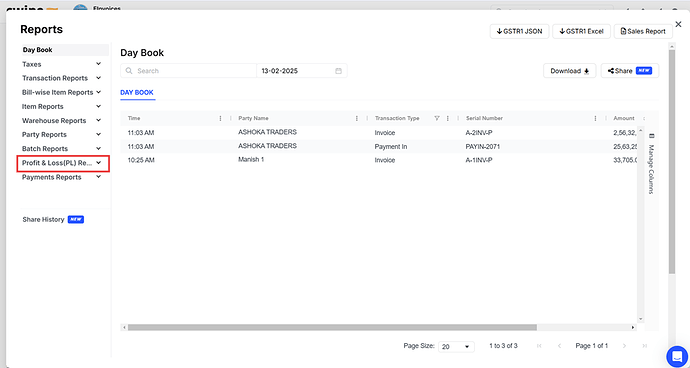The width and height of the screenshot is (690, 368).
Task: Expand Bill-wise Item Reports section
Action: (62, 92)
